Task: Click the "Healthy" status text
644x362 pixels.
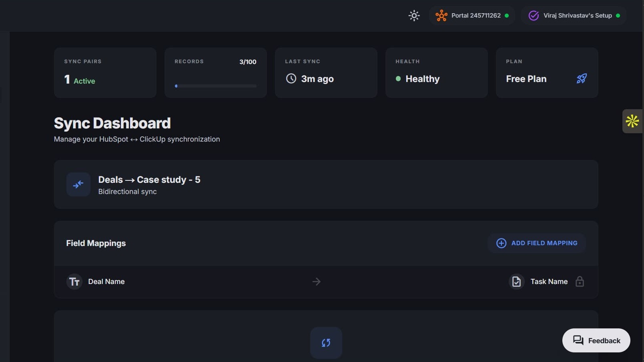Action: (x=423, y=79)
